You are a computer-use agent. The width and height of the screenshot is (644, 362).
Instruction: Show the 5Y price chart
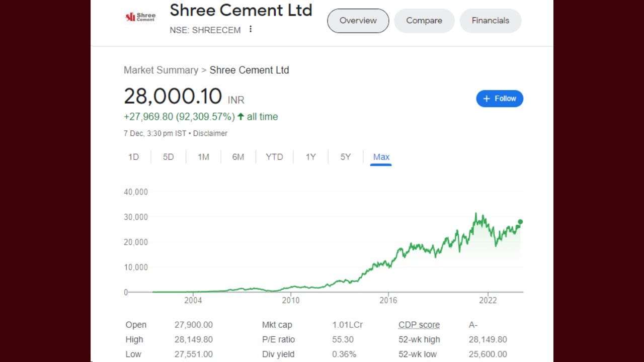pos(345,157)
